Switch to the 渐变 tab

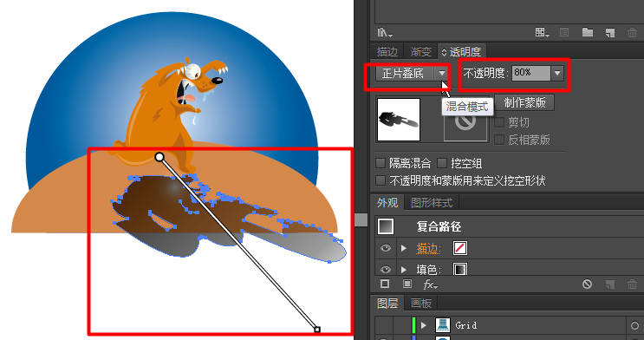tap(421, 52)
